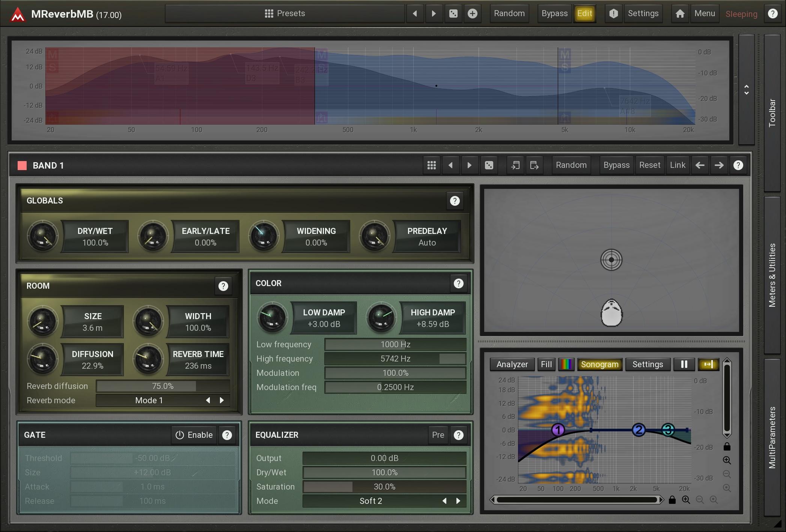Pause the analyzer display
The width and height of the screenshot is (786, 532).
point(684,364)
